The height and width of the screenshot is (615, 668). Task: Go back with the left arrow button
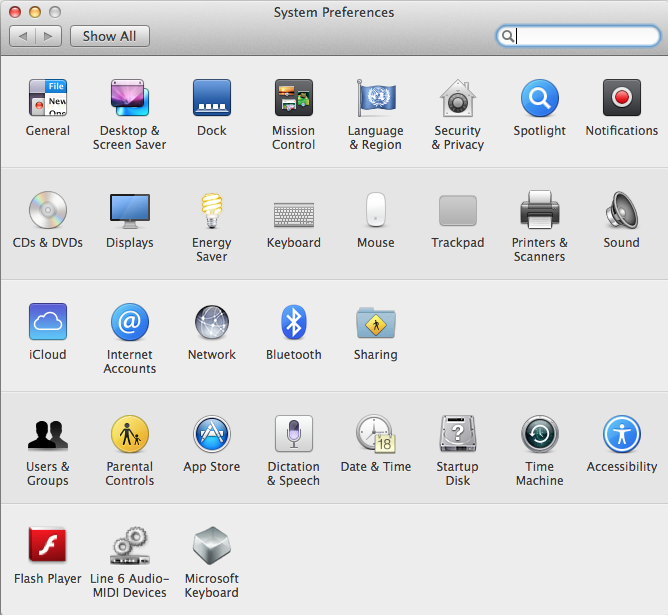click(x=23, y=36)
